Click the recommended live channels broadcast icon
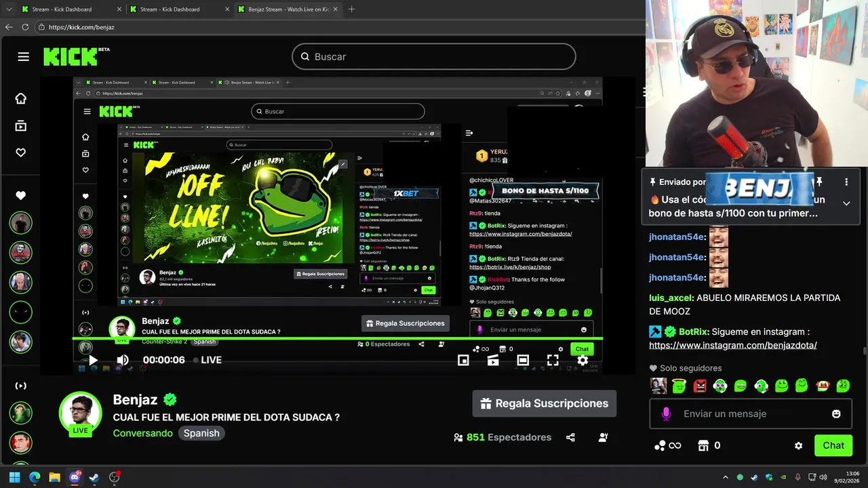Screen dimensions: 868x488 pyautogui.click(x=21, y=386)
